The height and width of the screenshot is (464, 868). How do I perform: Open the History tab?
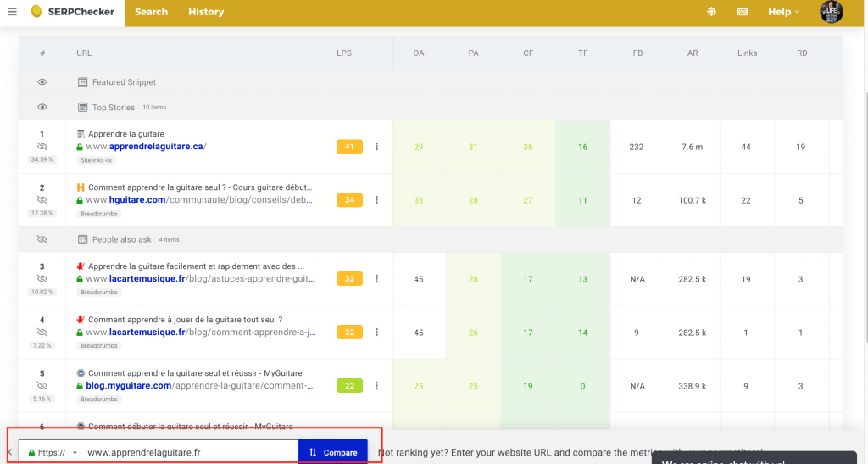[206, 12]
